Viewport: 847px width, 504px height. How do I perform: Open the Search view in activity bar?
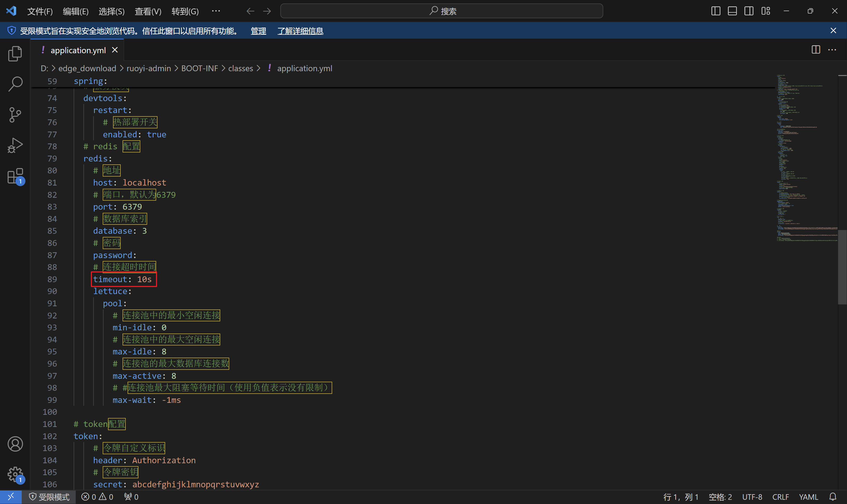(x=15, y=84)
